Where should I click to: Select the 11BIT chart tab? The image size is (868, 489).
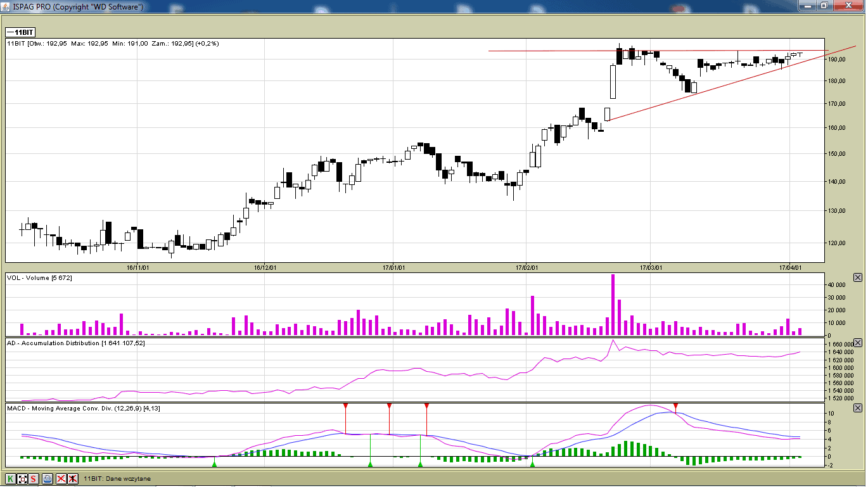(x=20, y=32)
